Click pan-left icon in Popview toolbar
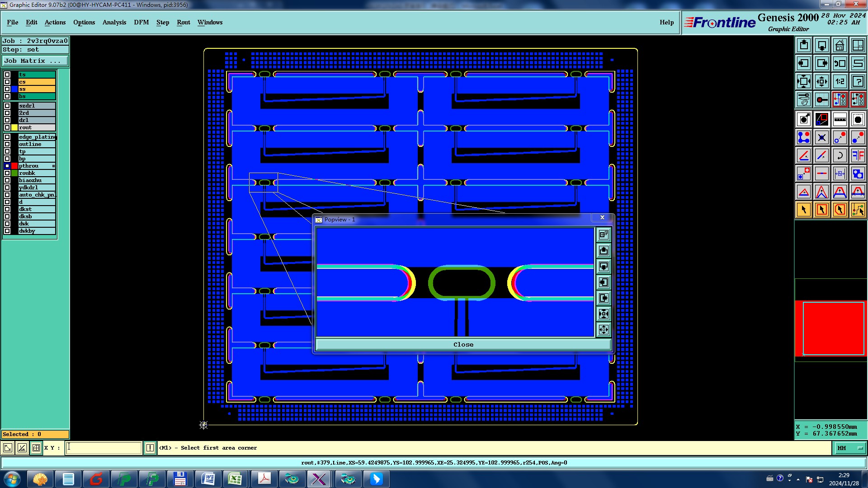This screenshot has width=868, height=488. (x=604, y=282)
